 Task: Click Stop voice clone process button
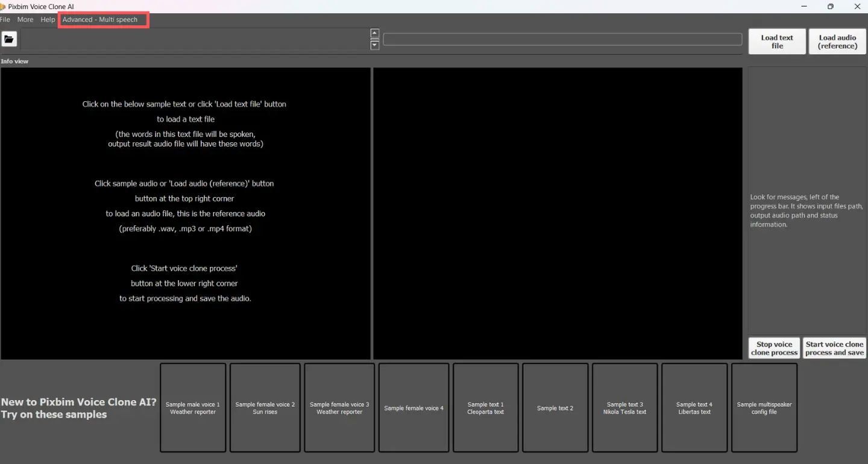coord(775,348)
